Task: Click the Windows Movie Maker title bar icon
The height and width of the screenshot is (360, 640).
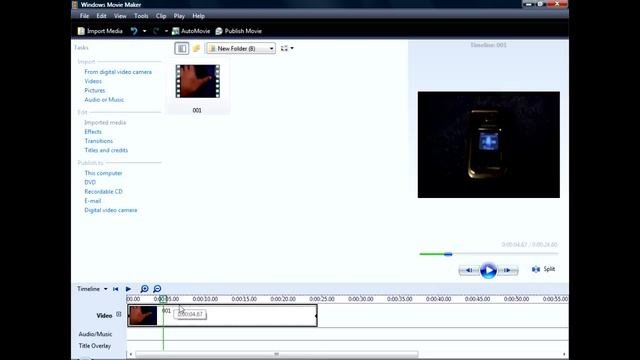Action: (75, 4)
